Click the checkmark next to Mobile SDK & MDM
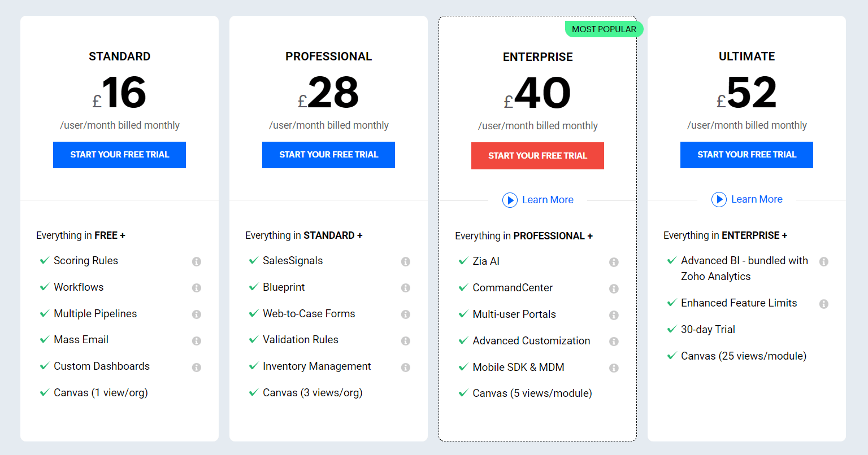The image size is (868, 455). (462, 368)
